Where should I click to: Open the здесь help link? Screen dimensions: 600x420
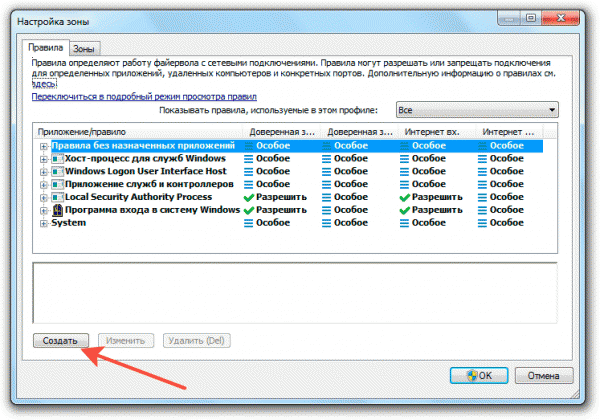(x=44, y=83)
